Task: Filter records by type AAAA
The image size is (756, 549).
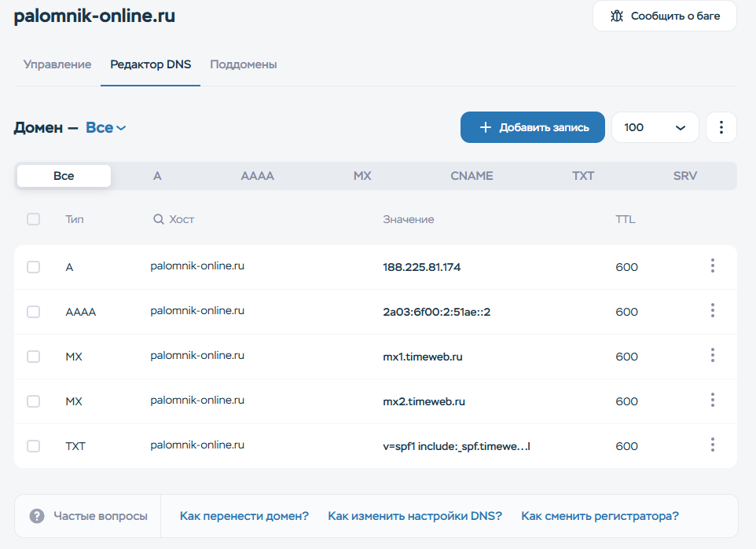Action: coord(258,176)
